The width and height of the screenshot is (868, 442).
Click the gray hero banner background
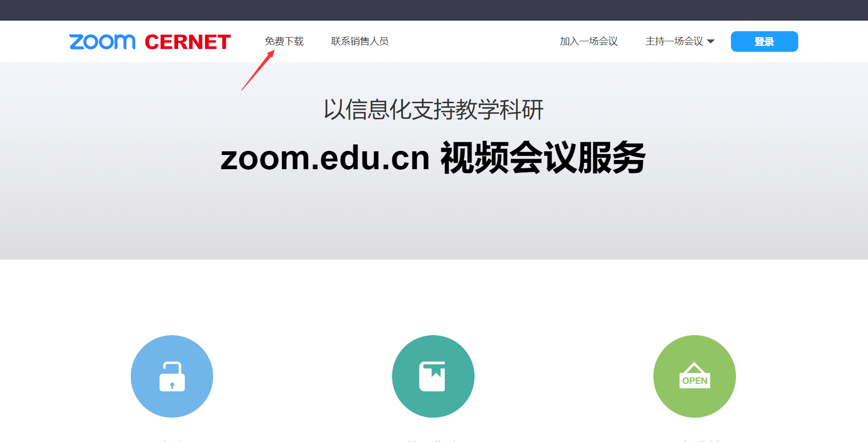pos(434,220)
